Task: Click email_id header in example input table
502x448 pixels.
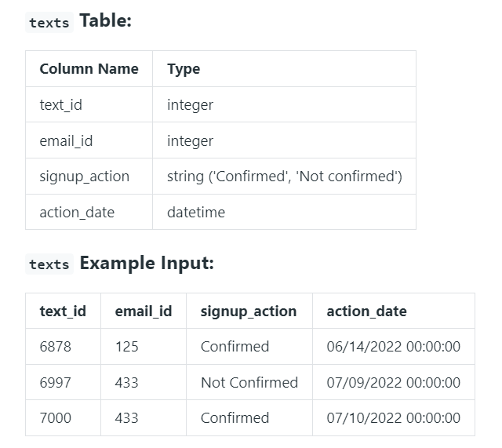Action: (x=144, y=311)
